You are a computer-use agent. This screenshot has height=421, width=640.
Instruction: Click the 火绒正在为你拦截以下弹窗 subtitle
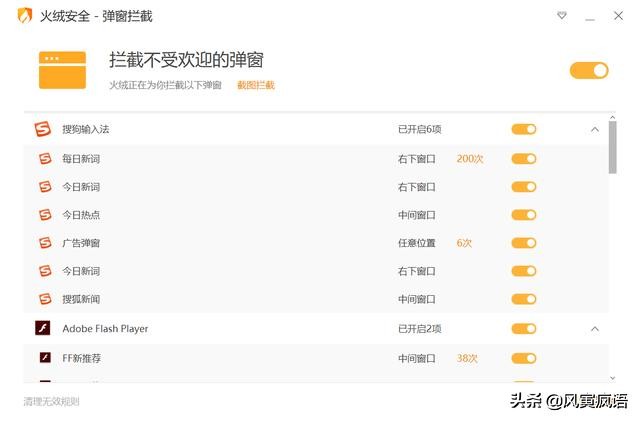tap(165, 85)
